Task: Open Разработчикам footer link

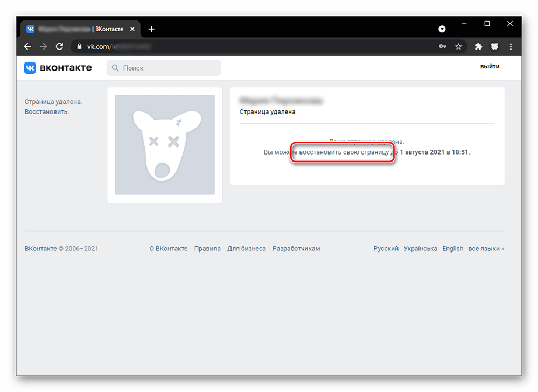Action: tap(296, 248)
